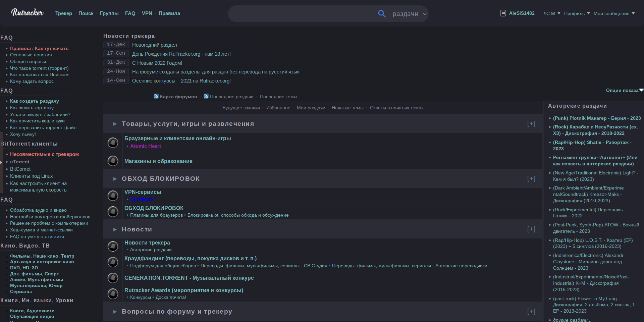Click the search magnifier icon

(382, 14)
